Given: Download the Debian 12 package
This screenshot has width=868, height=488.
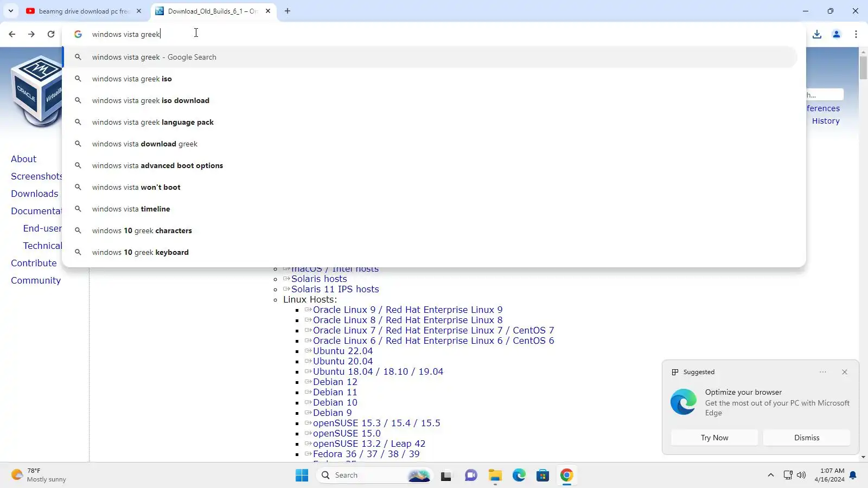Looking at the screenshot, I should click(335, 382).
